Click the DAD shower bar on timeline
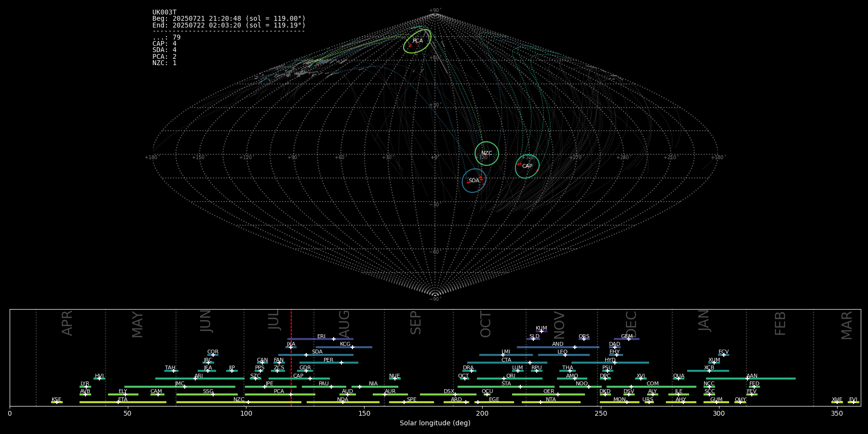 (x=615, y=347)
